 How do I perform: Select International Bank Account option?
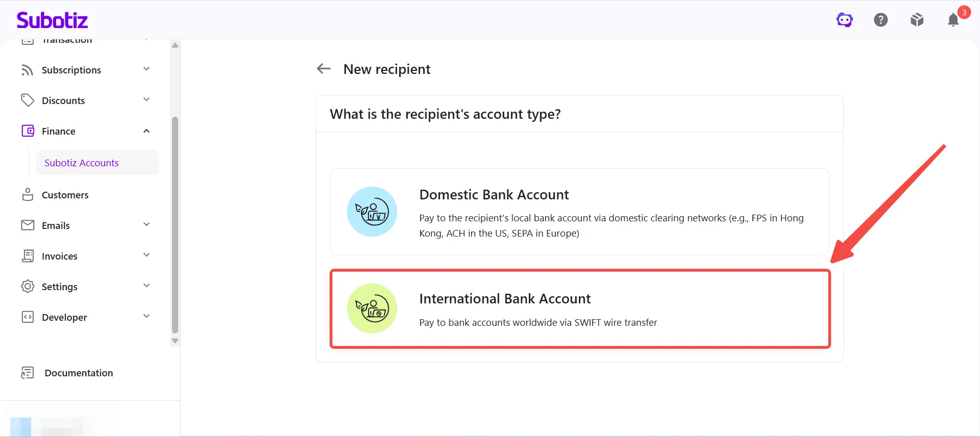(x=580, y=309)
